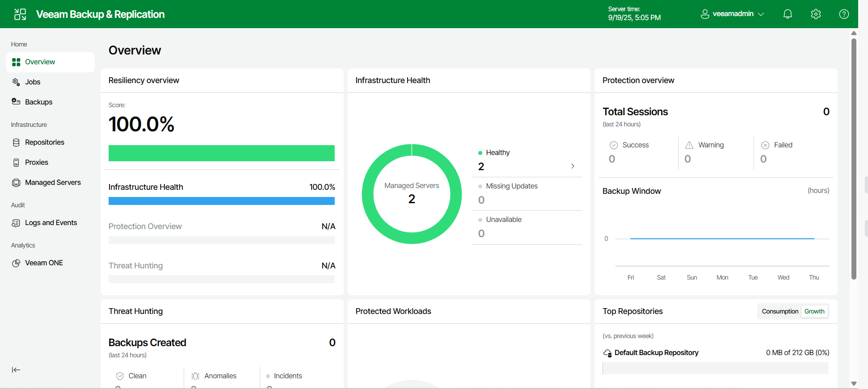Click the green resiliency score bar
The image size is (868, 389).
(221, 153)
